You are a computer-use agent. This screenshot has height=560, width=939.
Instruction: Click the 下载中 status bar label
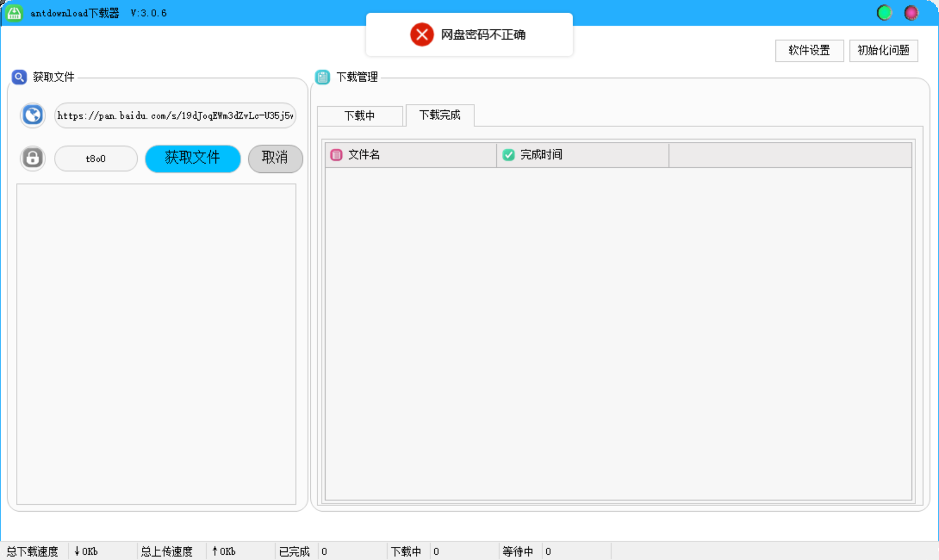click(406, 551)
